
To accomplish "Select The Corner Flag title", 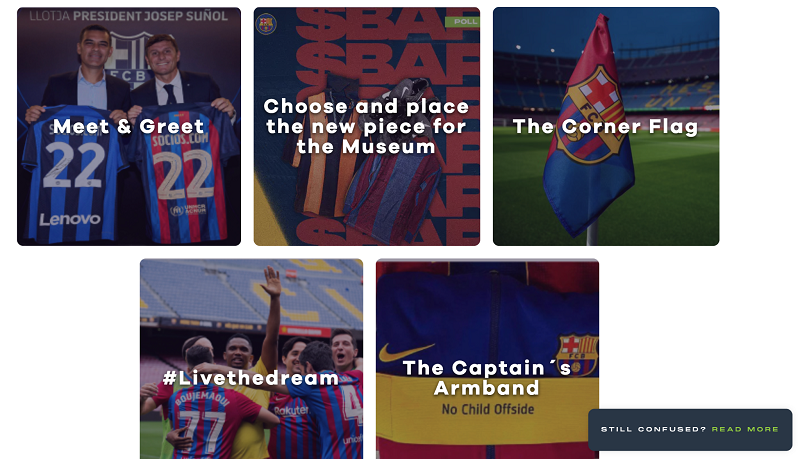I will (605, 126).
